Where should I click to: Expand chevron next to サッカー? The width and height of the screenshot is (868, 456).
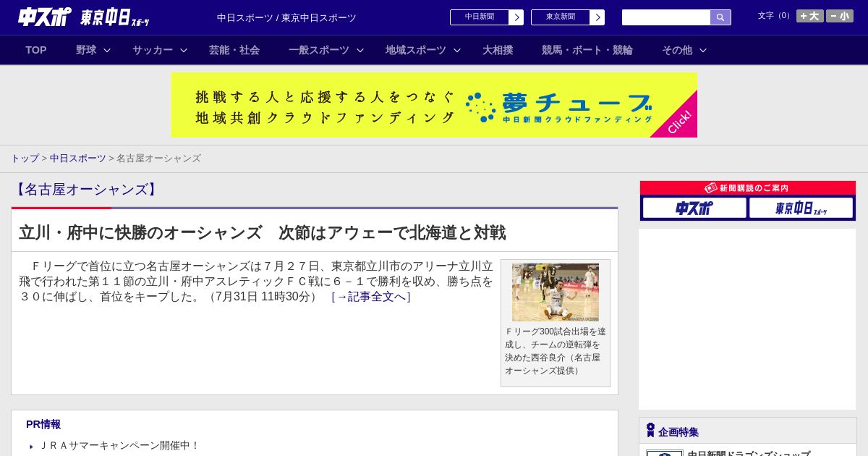(x=184, y=50)
